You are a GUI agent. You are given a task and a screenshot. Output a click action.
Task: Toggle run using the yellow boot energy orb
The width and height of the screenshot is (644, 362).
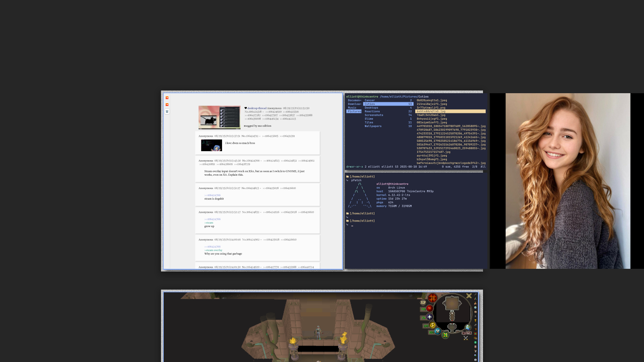433,325
